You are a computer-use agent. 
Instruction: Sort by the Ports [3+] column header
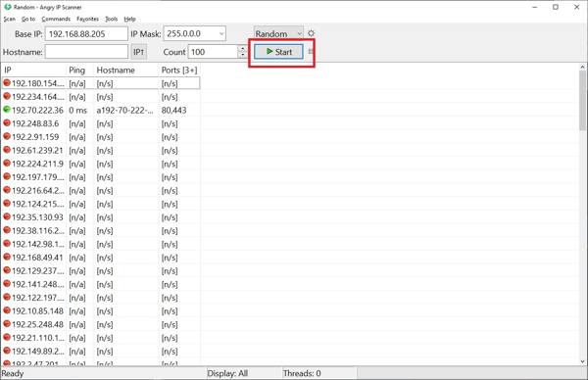[x=179, y=71]
